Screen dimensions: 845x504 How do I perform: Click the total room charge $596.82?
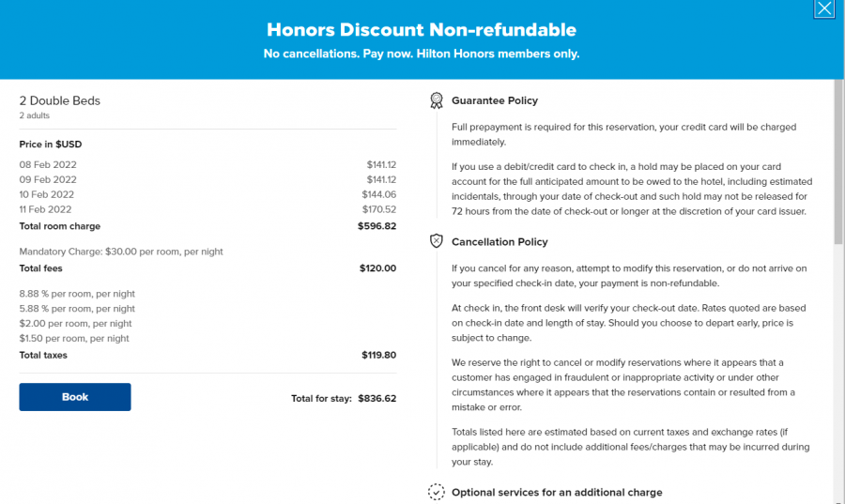click(x=376, y=226)
